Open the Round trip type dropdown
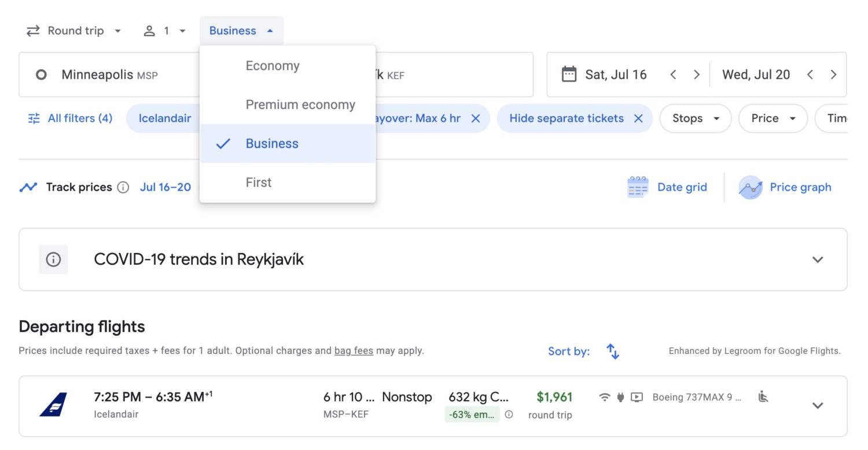Viewport: 868px width, 450px height. 73,31
